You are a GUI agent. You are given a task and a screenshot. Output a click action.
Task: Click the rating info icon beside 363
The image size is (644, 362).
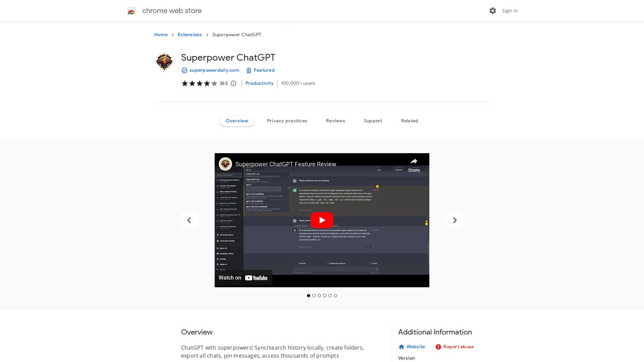[233, 83]
